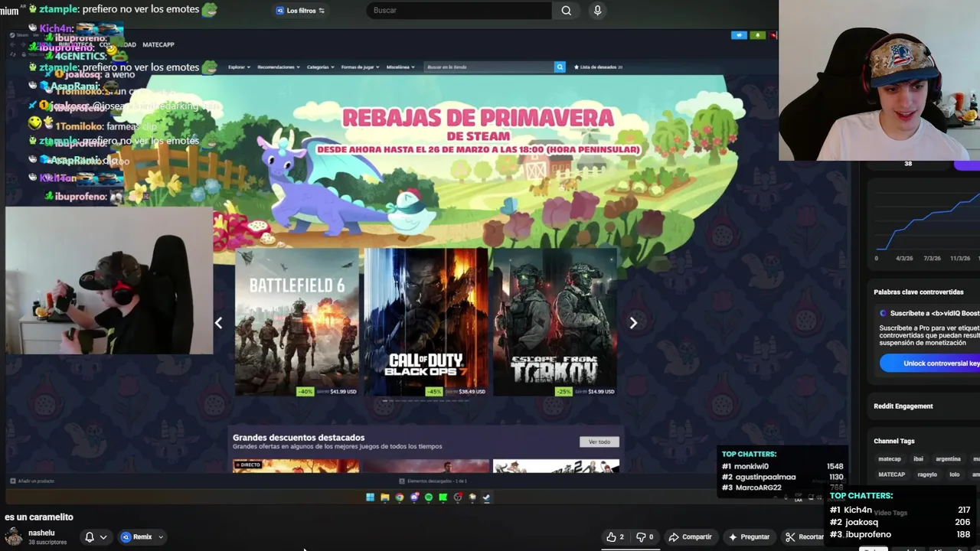Open the Battlefield 6 game capsule
Viewport: 980px width, 551px height.
(297, 321)
